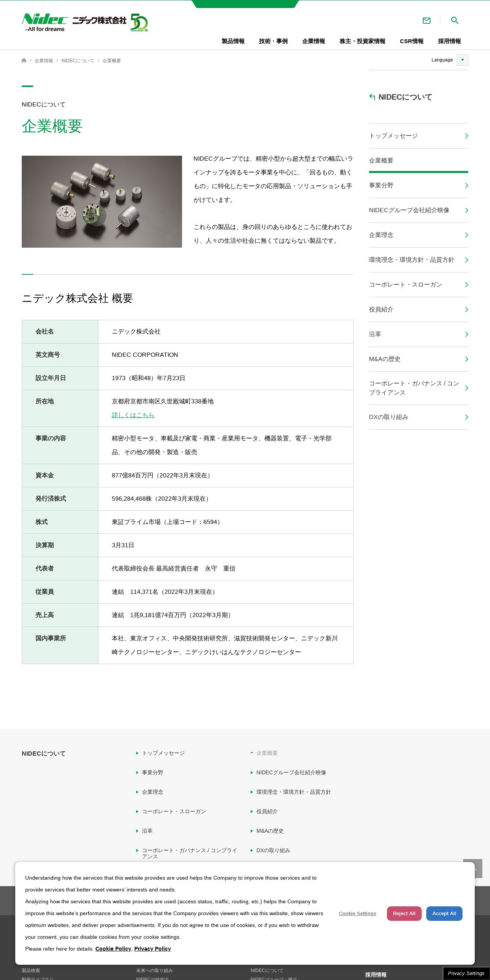Click the 詳しくはこちら address link
490x980 pixels.
133,415
